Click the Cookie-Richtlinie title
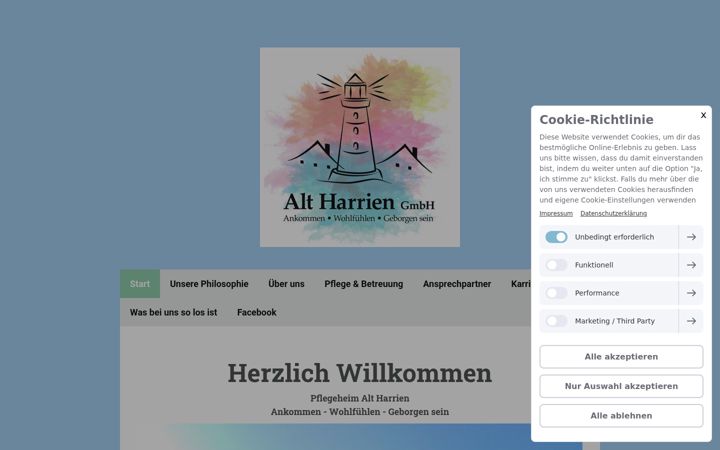This screenshot has height=450, width=720. pos(596,119)
